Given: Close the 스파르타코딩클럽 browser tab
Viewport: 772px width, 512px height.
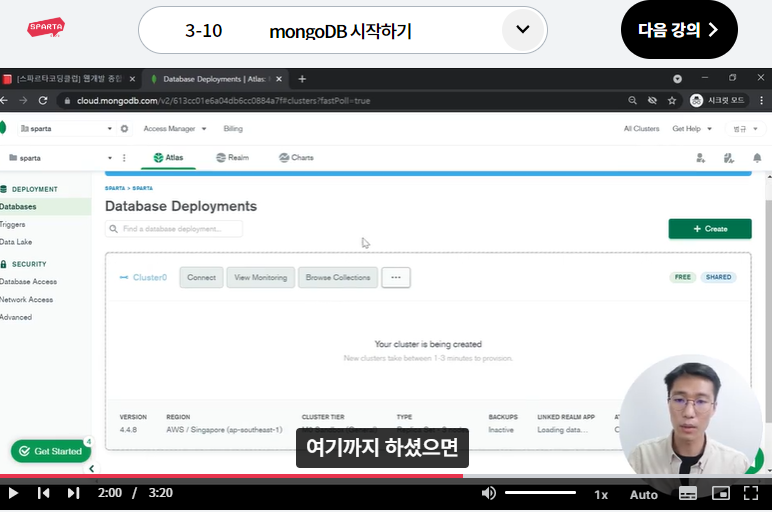Looking at the screenshot, I should coord(132,79).
